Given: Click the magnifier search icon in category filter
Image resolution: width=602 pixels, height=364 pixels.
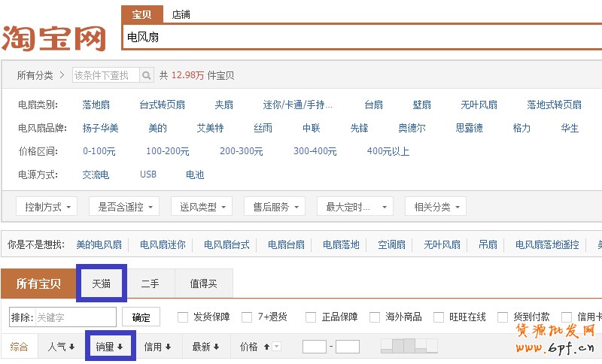Looking at the screenshot, I should tap(146, 75).
